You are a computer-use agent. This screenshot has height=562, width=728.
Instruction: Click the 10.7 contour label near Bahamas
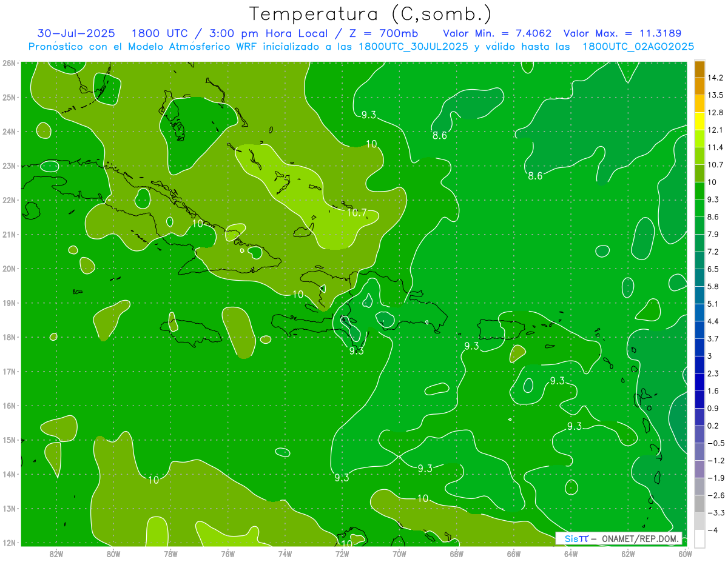coord(357,213)
